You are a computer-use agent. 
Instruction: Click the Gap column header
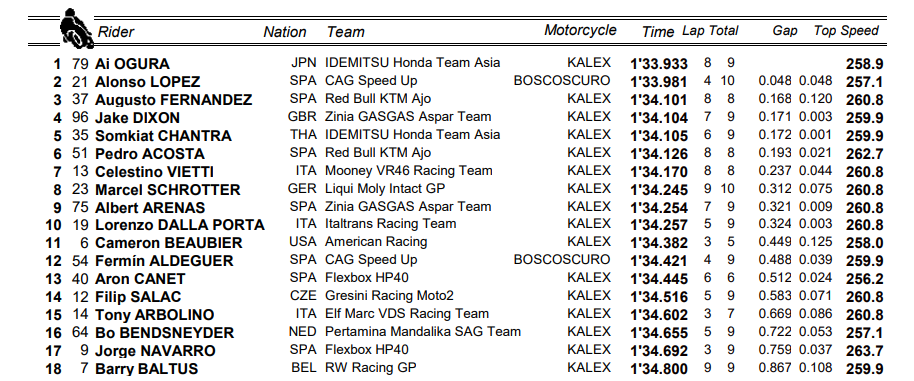(x=785, y=31)
